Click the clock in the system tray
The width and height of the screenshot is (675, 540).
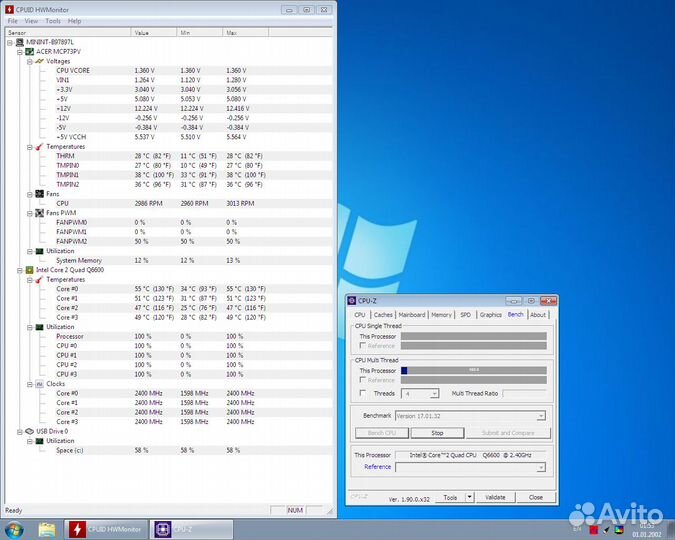point(647,530)
